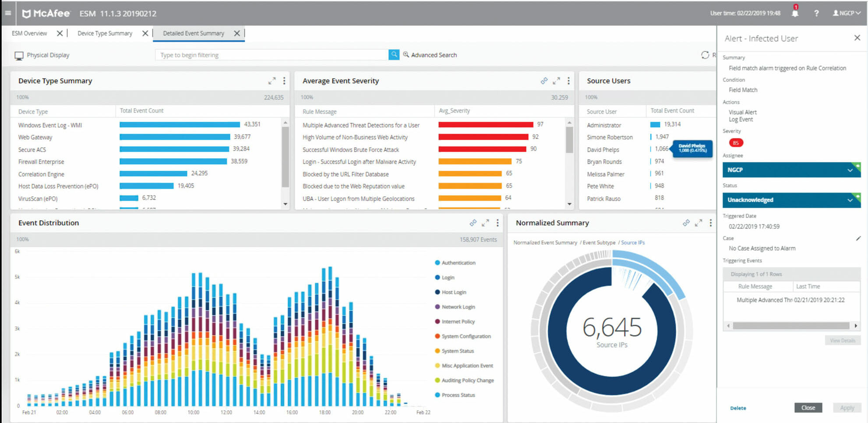868x423 pixels.
Task: Click the search magnifier in the filter bar
Action: (394, 54)
